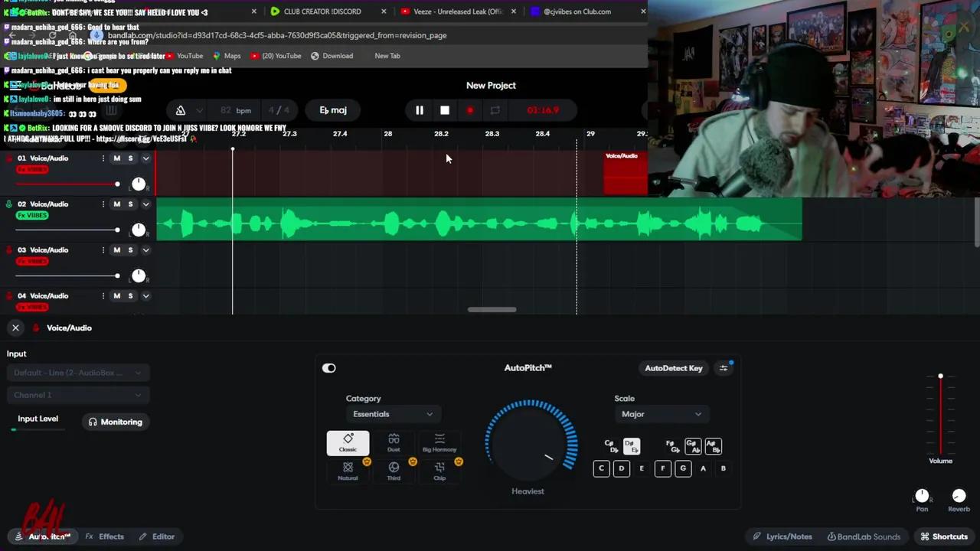The height and width of the screenshot is (551, 980).
Task: Click the loop playback icon
Action: click(495, 110)
